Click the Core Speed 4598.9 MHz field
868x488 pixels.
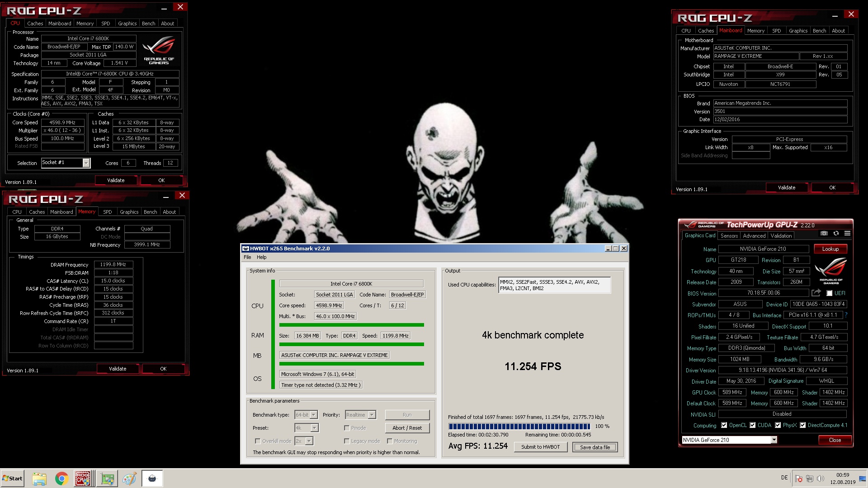(x=62, y=122)
